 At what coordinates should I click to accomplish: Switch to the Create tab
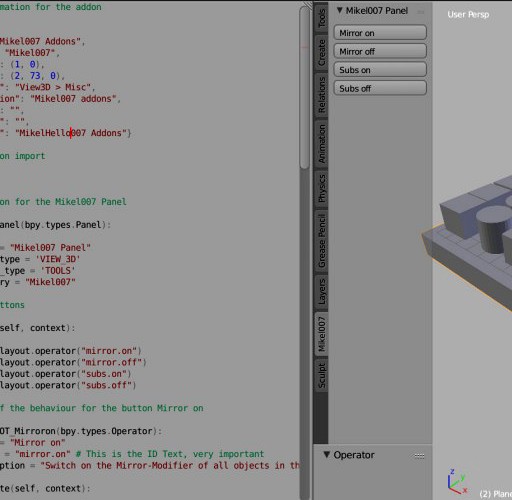[x=321, y=53]
